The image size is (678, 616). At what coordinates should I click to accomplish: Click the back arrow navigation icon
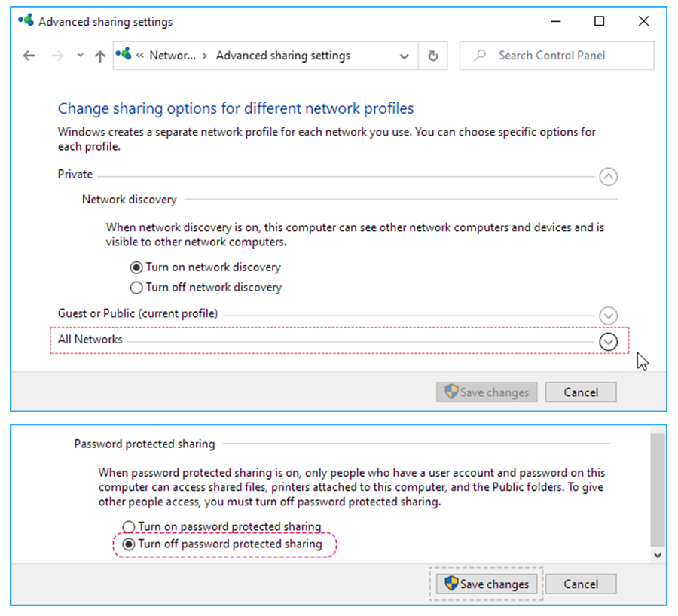click(x=29, y=56)
